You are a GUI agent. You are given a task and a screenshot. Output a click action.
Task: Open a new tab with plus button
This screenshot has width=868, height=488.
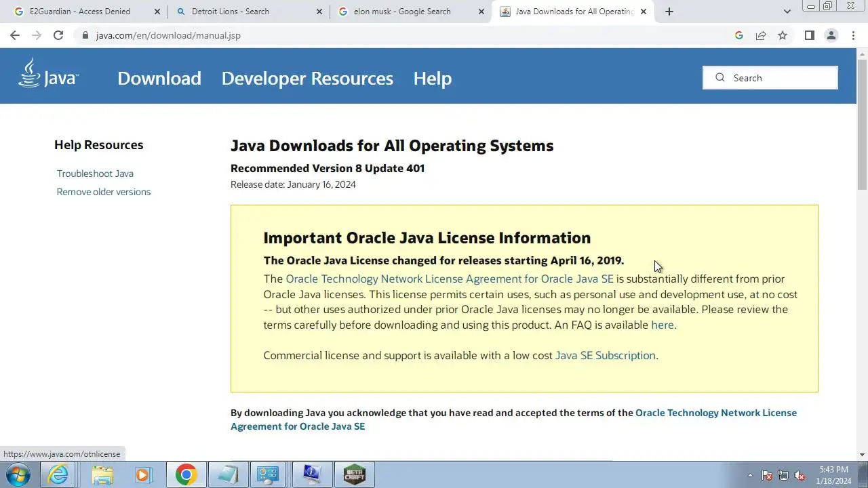coord(669,12)
